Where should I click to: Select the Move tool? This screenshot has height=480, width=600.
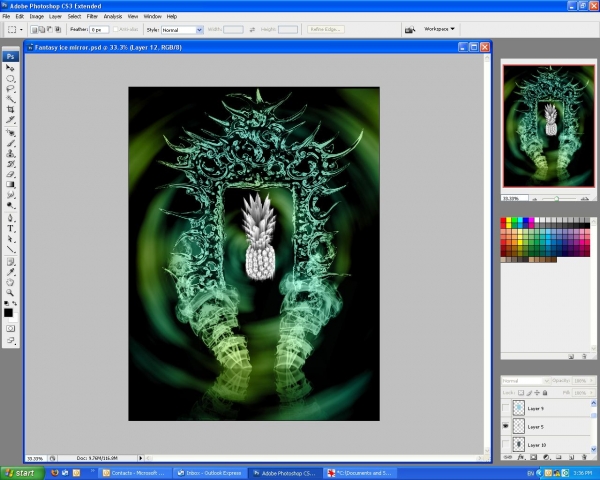(x=10, y=68)
